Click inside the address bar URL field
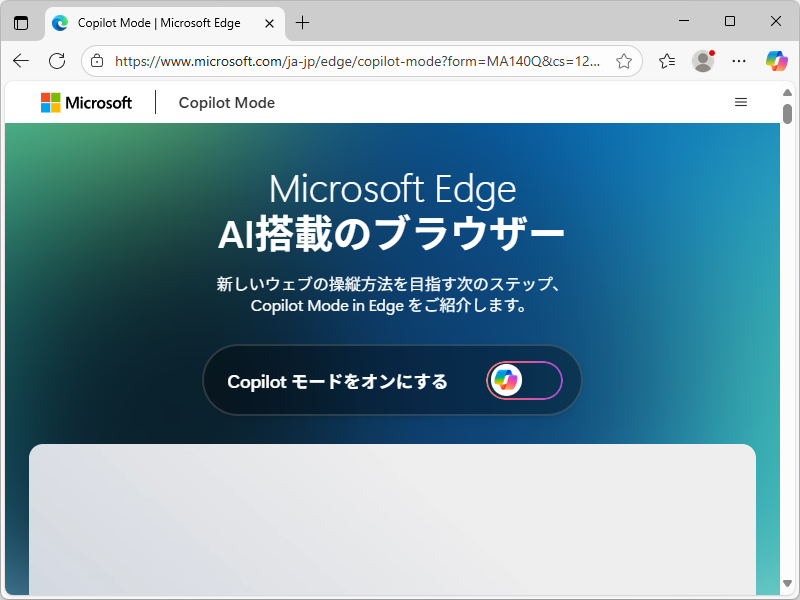 coord(350,61)
